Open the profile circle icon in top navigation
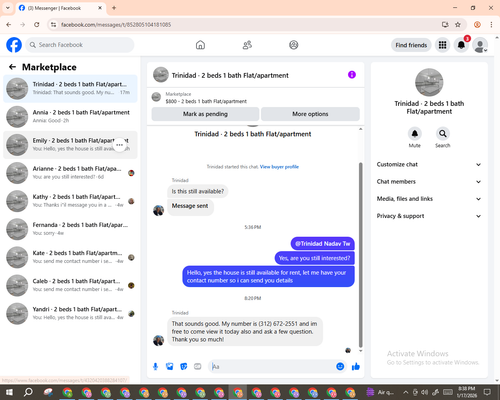The image size is (500, 400). tap(294, 45)
